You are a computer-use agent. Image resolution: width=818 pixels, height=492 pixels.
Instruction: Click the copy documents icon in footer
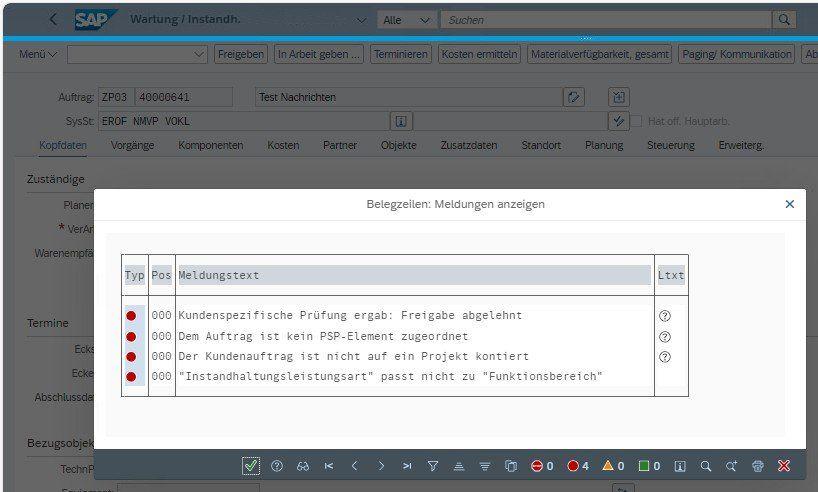pos(511,466)
